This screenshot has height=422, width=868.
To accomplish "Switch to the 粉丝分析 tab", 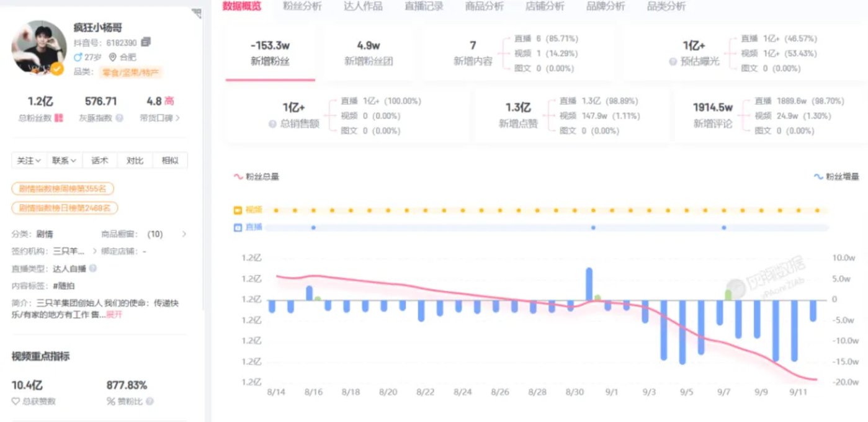I will click(303, 7).
